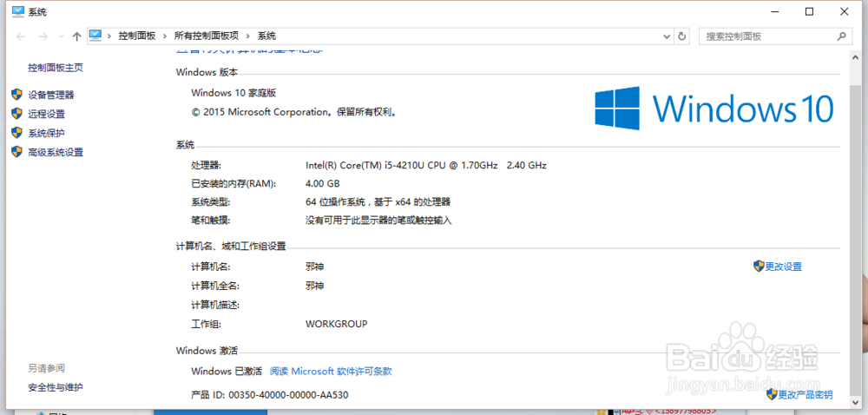The width and height of the screenshot is (868, 415).
Task: Select 邪神 value beside 计算机名
Action: [314, 267]
